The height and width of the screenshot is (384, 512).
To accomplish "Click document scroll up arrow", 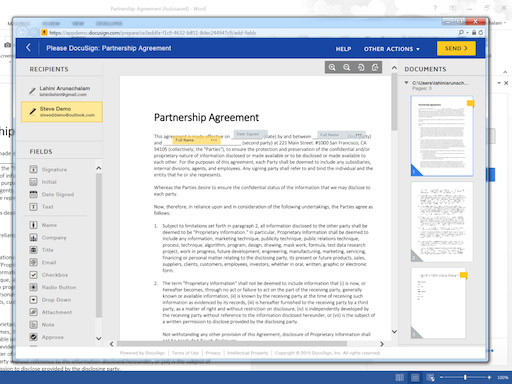I will 394,68.
